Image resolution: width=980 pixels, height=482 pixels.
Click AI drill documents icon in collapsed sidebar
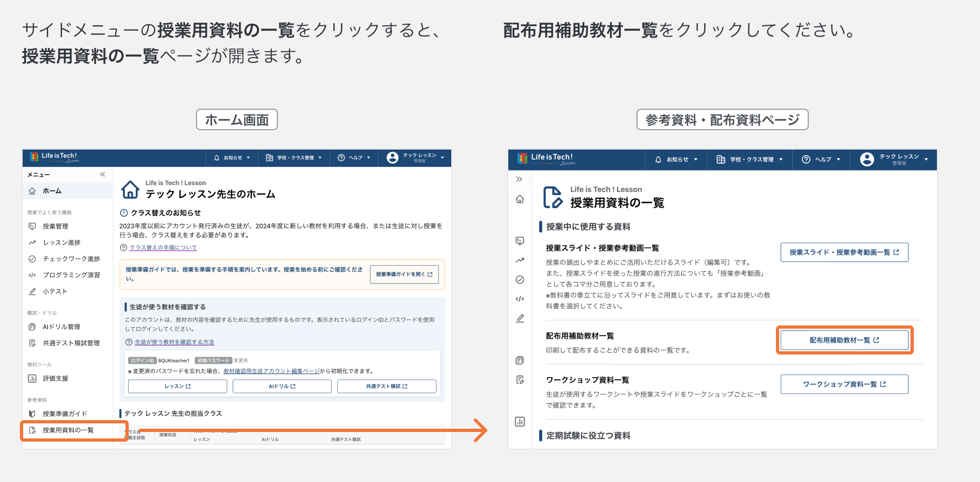click(520, 360)
